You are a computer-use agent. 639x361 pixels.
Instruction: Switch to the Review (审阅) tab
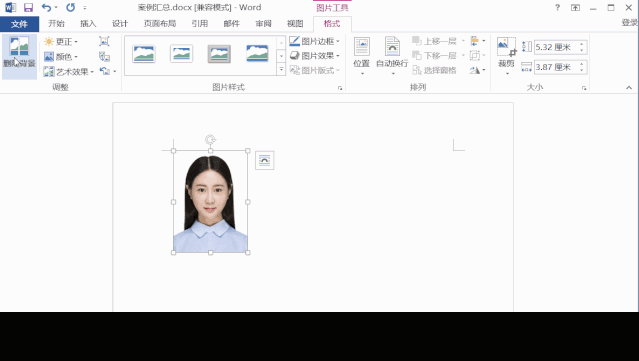(263, 24)
